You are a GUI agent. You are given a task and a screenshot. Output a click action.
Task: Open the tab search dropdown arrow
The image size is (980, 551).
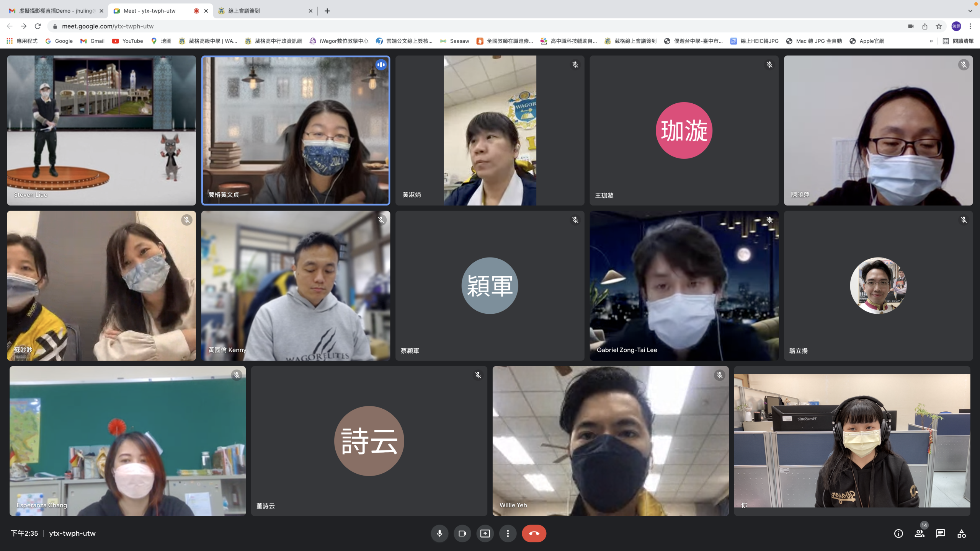(970, 11)
